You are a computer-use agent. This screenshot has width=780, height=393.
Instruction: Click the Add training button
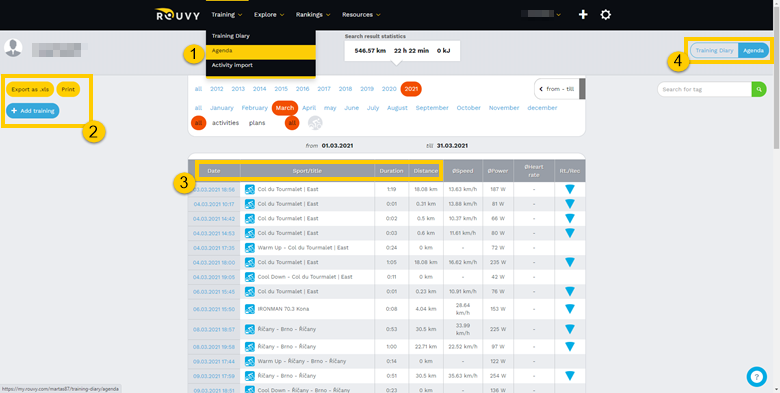[x=33, y=111]
